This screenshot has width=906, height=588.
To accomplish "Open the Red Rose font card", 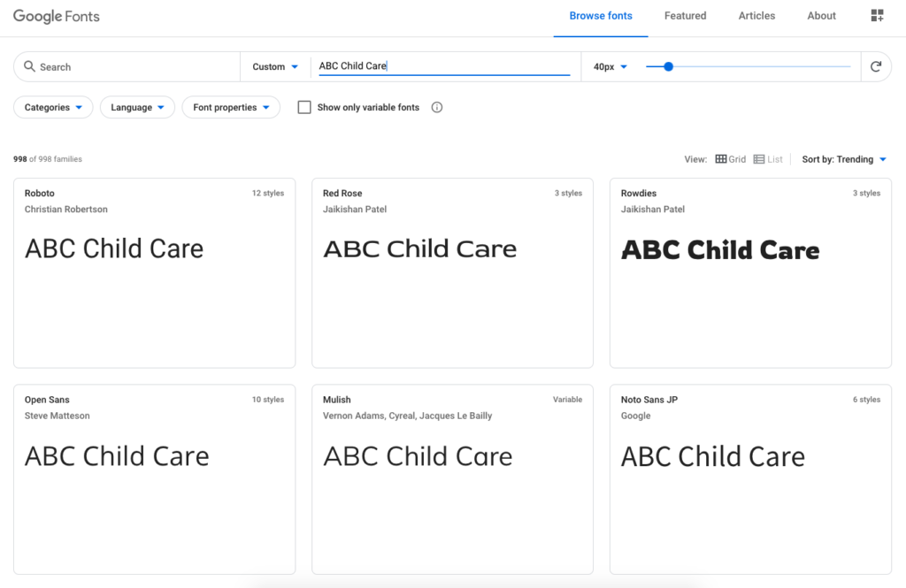I will tap(452, 273).
